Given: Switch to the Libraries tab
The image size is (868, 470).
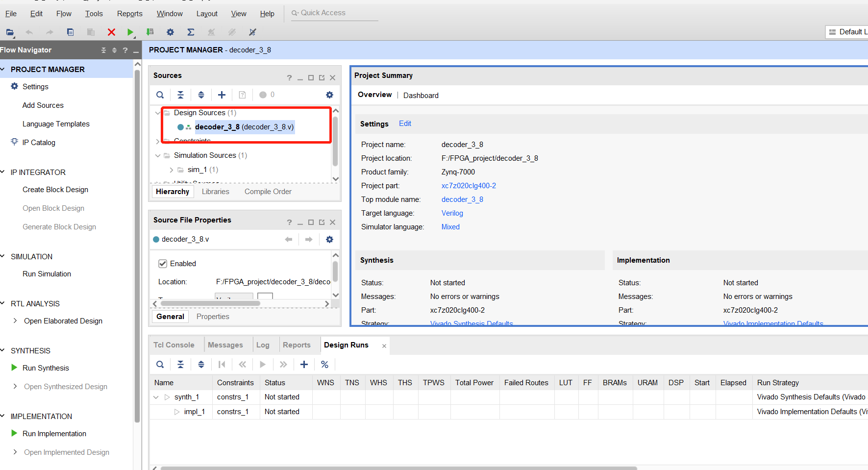Looking at the screenshot, I should [216, 192].
